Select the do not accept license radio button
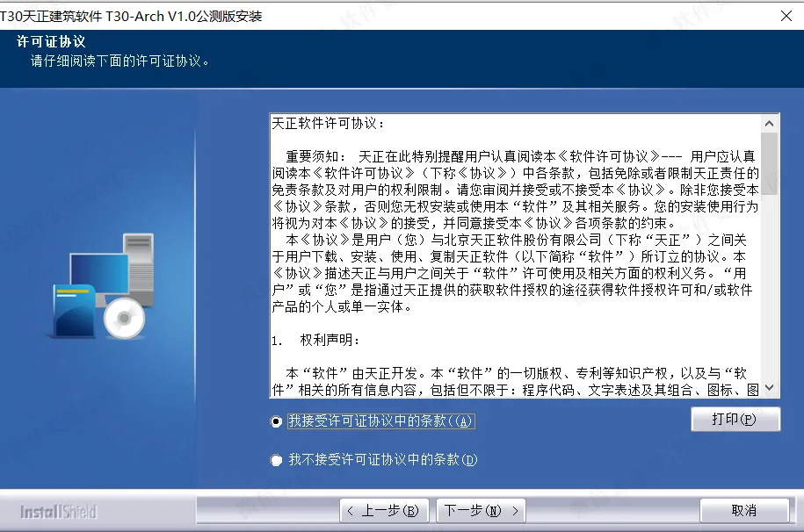This screenshot has height=532, width=804. [x=277, y=460]
